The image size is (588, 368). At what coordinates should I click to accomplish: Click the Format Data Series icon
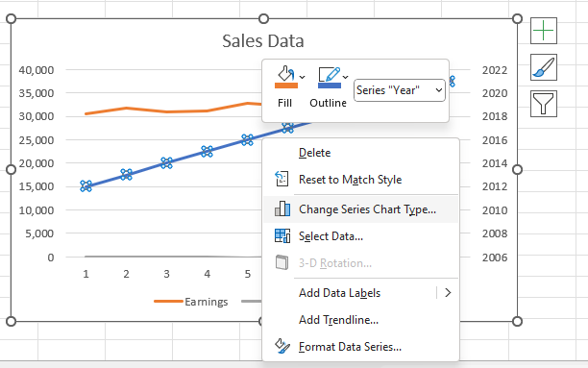click(282, 346)
